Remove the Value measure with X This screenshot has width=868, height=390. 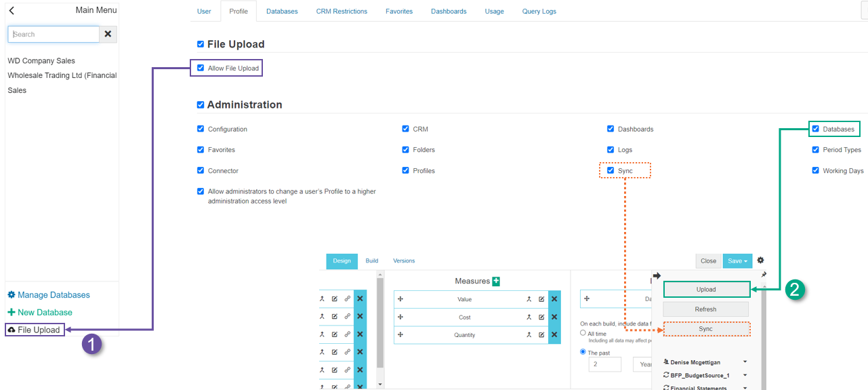(554, 299)
